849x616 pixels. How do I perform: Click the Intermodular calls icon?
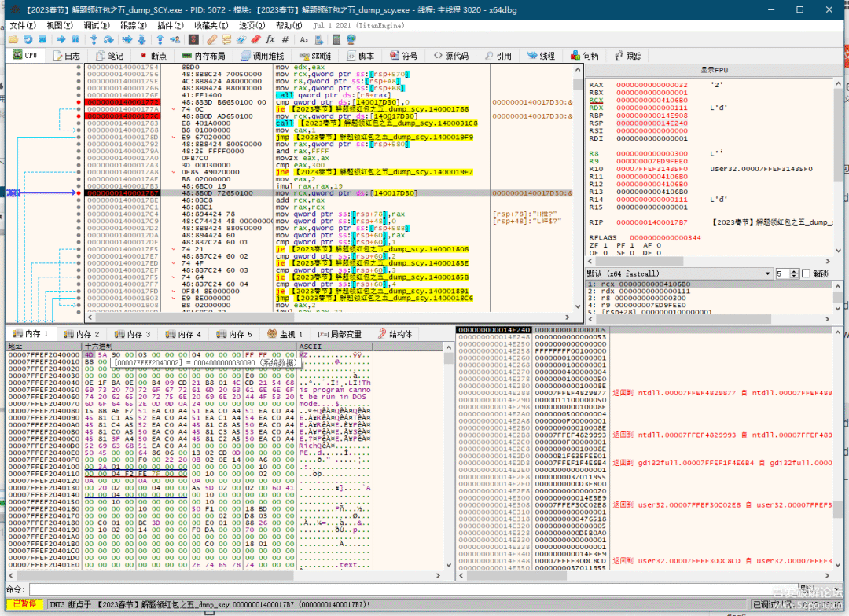coord(318,39)
